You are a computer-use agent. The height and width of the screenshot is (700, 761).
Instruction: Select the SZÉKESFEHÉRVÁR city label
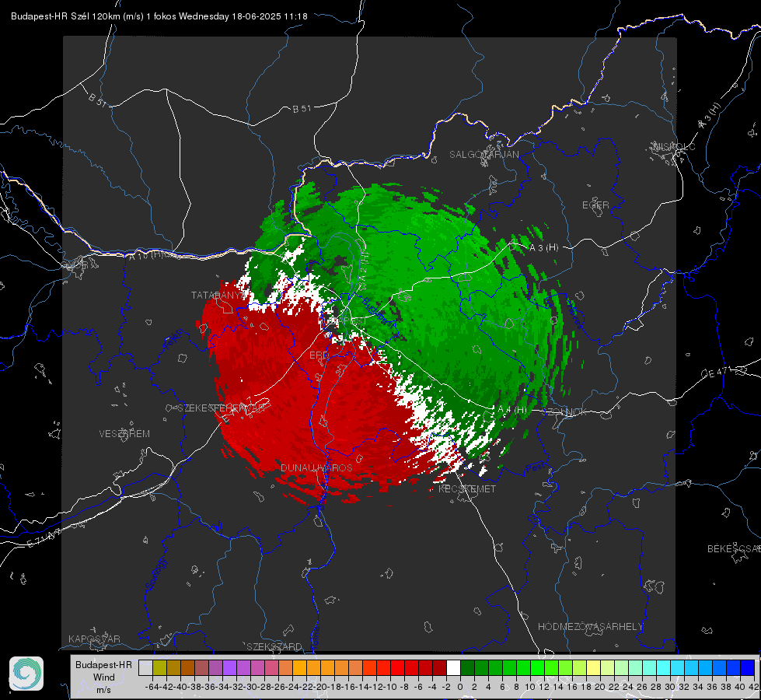(x=223, y=408)
